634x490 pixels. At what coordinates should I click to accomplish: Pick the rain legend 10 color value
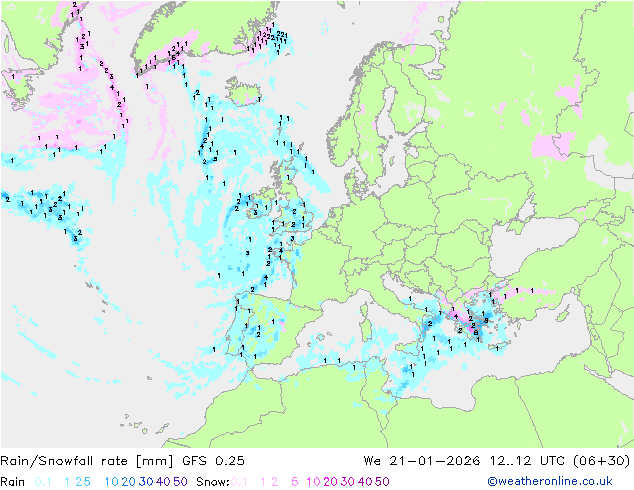click(x=111, y=482)
